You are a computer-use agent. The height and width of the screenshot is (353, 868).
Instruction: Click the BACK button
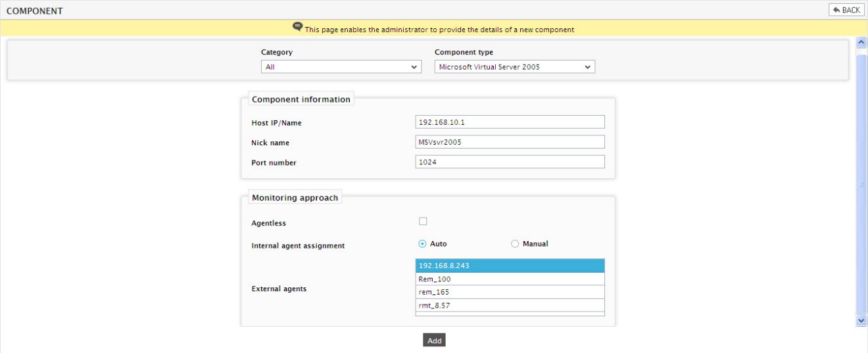click(846, 10)
